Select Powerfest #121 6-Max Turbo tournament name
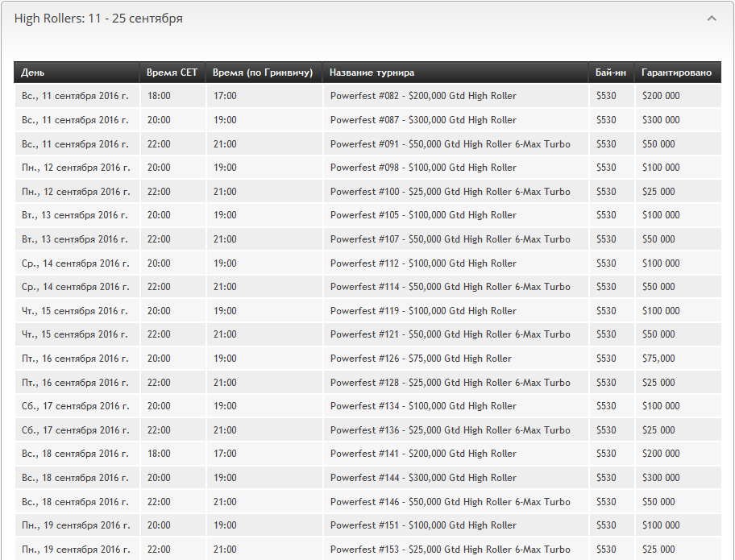The height and width of the screenshot is (560, 735). pyautogui.click(x=450, y=334)
